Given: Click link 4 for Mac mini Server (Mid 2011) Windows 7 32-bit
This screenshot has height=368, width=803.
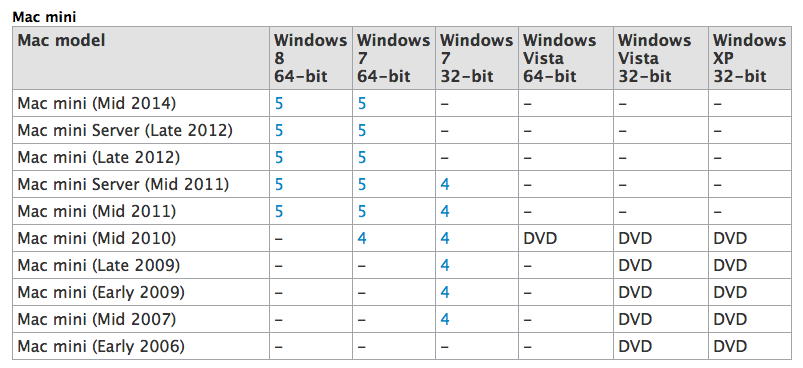Looking at the screenshot, I should (x=445, y=184).
